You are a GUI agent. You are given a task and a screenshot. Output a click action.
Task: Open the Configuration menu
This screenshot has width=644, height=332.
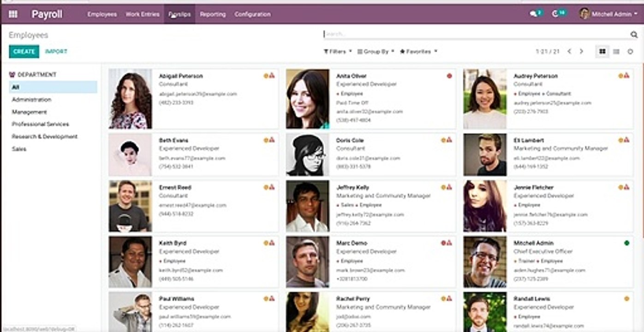[252, 14]
